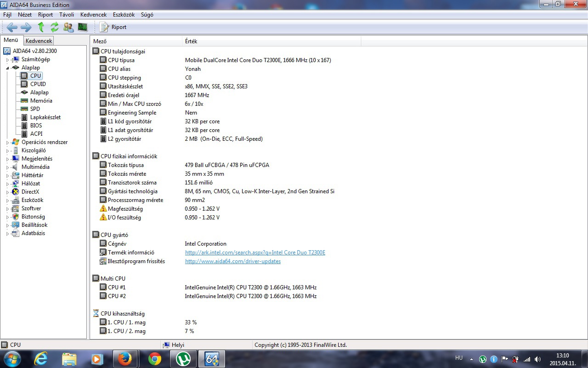588x368 pixels.
Task: Click the Riport toolbar button
Action: click(113, 27)
